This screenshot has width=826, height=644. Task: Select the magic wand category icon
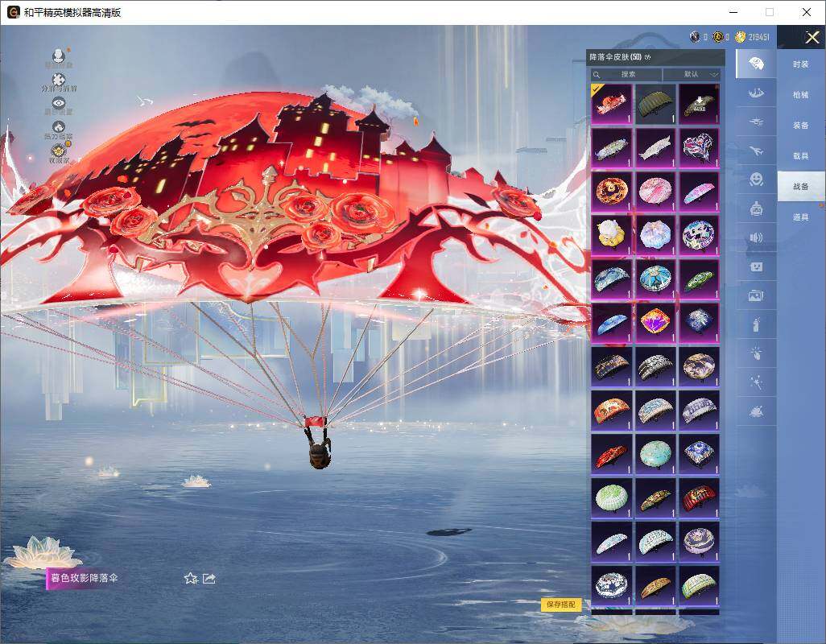coord(756,383)
